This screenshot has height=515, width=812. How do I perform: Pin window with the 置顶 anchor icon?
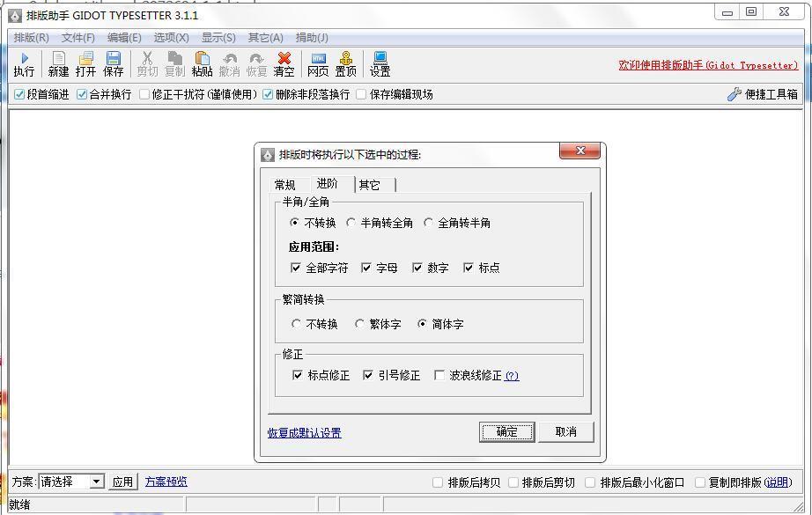(x=346, y=64)
